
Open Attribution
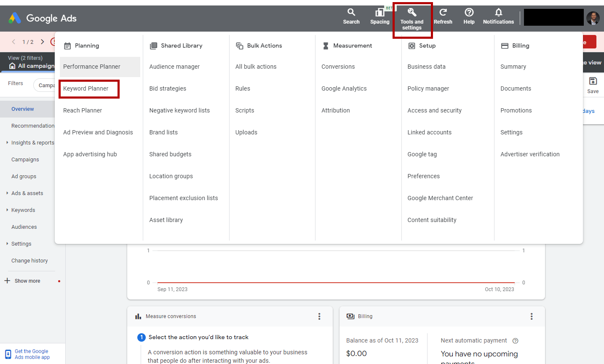336,110
